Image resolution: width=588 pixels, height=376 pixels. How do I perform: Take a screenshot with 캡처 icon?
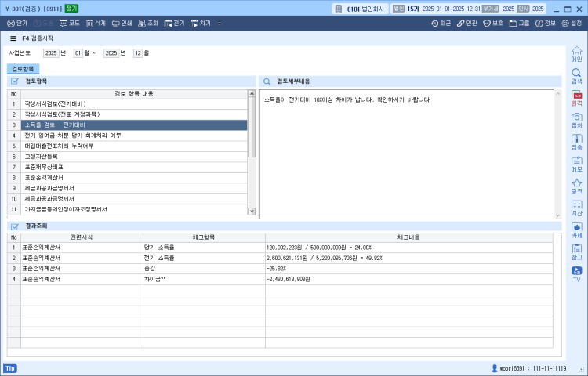click(577, 120)
